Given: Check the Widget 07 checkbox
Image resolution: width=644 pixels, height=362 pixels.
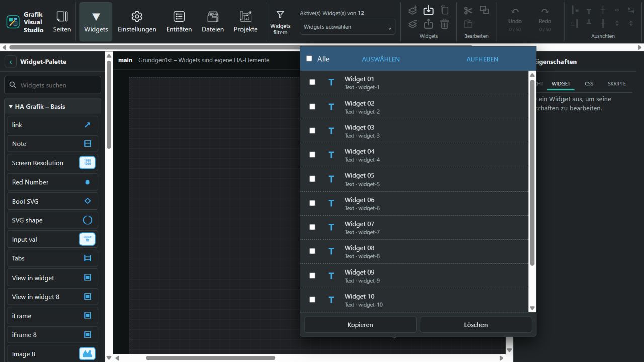Looking at the screenshot, I should 312,227.
